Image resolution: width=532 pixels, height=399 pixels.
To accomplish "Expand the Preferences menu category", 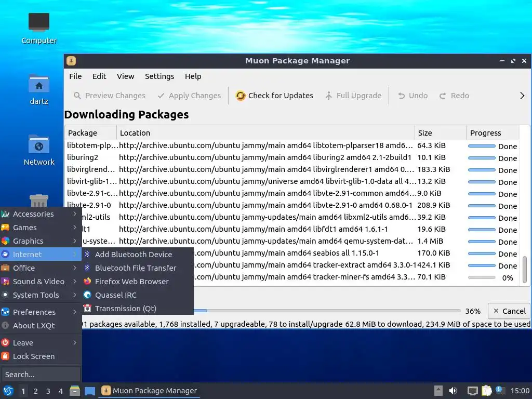I will 41,312.
